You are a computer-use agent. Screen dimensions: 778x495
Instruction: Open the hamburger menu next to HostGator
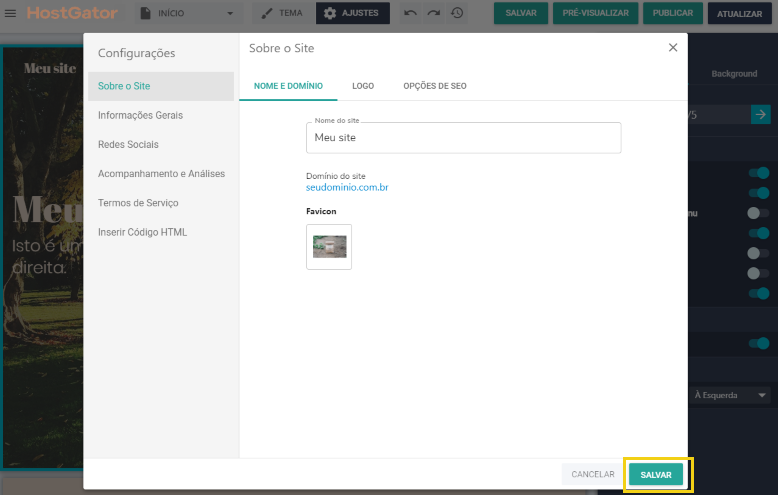click(x=10, y=13)
